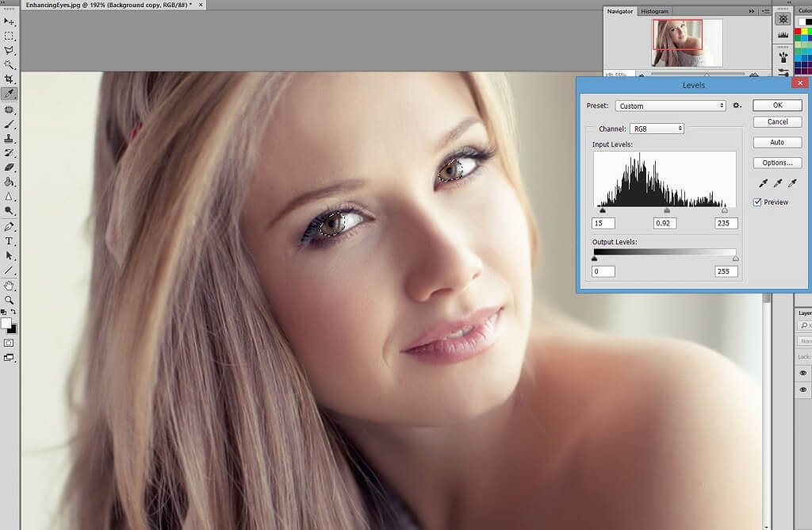Select the EnhancingEyes.jpg document tab
The image size is (812, 530).
109,5
